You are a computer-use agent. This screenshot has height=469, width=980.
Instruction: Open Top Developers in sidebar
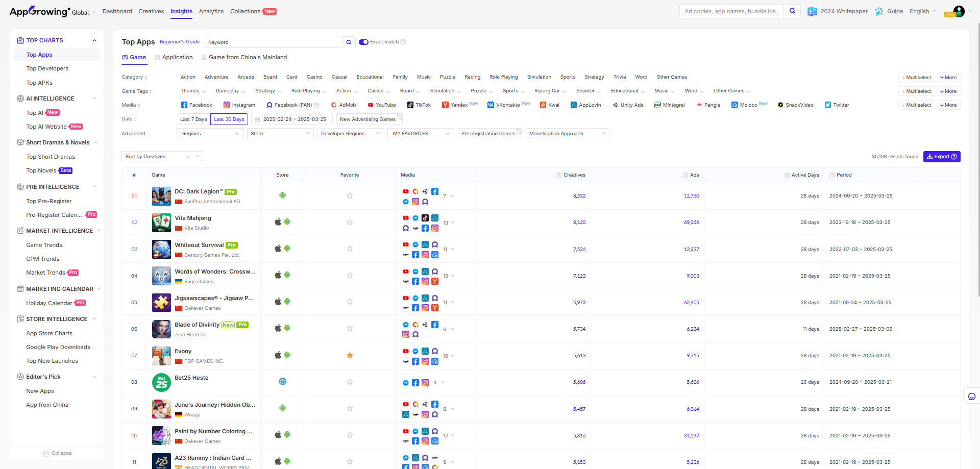47,69
